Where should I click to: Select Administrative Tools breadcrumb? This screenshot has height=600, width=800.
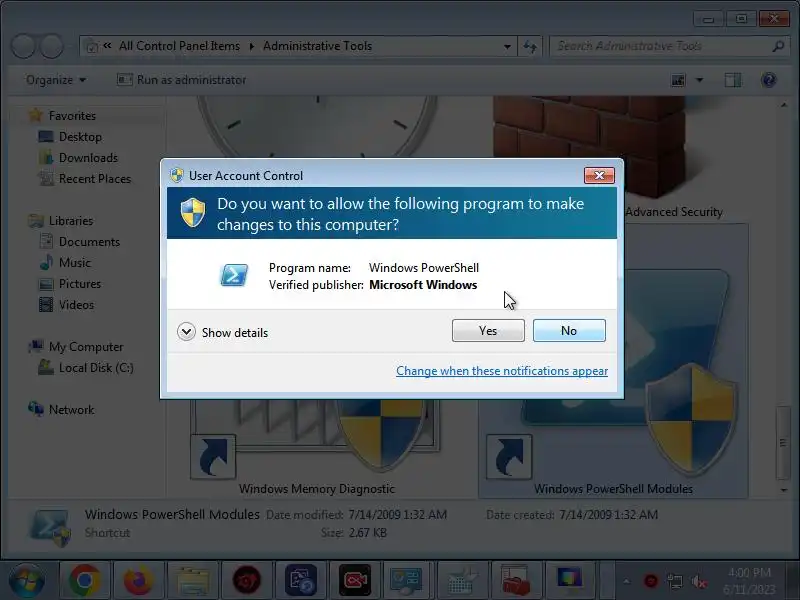[x=317, y=46]
